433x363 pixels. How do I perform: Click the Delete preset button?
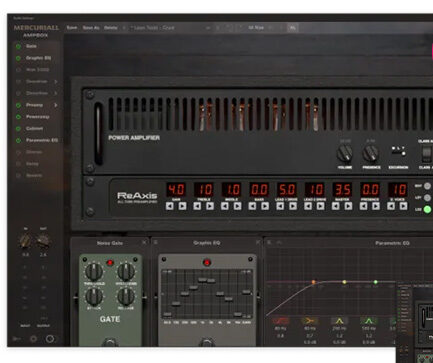[110, 28]
